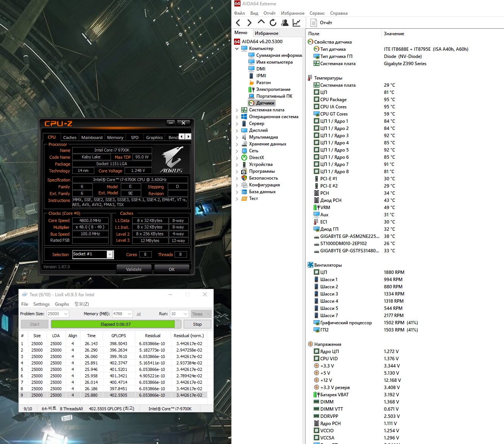Select Системная плата in the menu tree
Image resolution: width=504 pixels, height=444 pixels.
pyautogui.click(x=263, y=110)
